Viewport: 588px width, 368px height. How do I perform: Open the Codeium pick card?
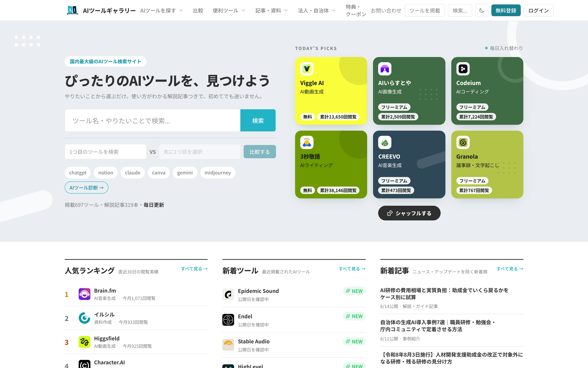(x=487, y=91)
